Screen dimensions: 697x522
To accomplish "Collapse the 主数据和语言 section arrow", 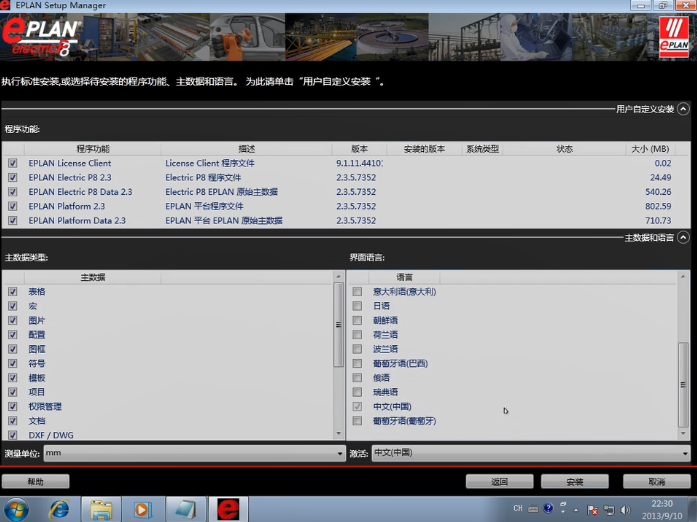I will 683,237.
